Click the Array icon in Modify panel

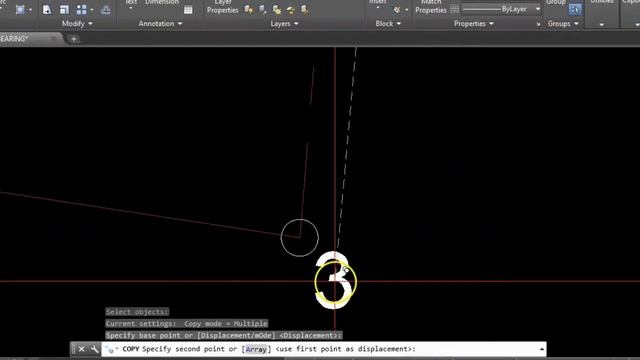pos(82,10)
